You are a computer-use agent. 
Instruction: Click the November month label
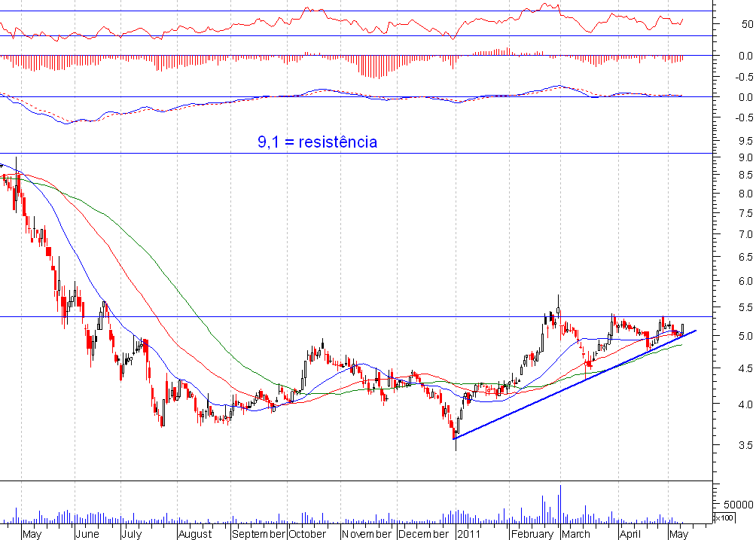point(367,534)
